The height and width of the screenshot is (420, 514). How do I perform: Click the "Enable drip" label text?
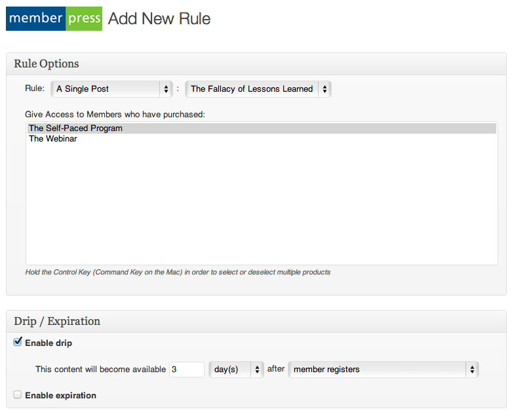tap(49, 343)
